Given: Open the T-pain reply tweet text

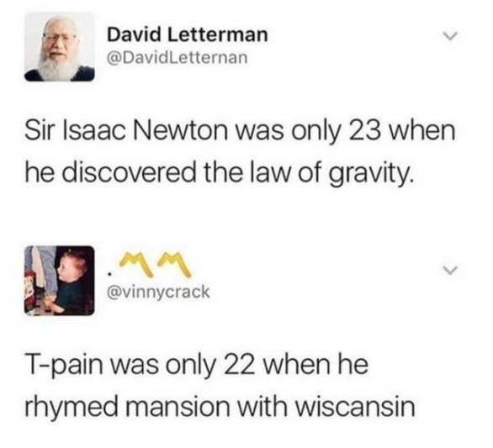Looking at the screenshot, I should pyautogui.click(x=220, y=386).
